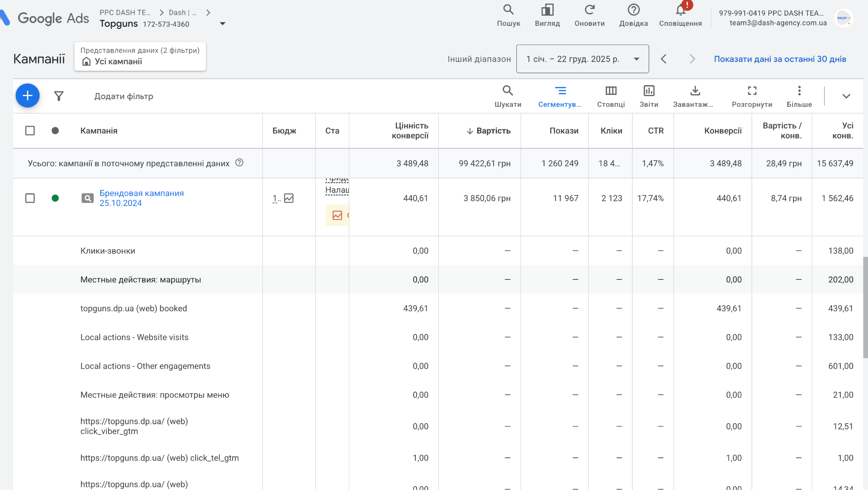
Task: Open the Звіти reports icon
Action: point(648,96)
